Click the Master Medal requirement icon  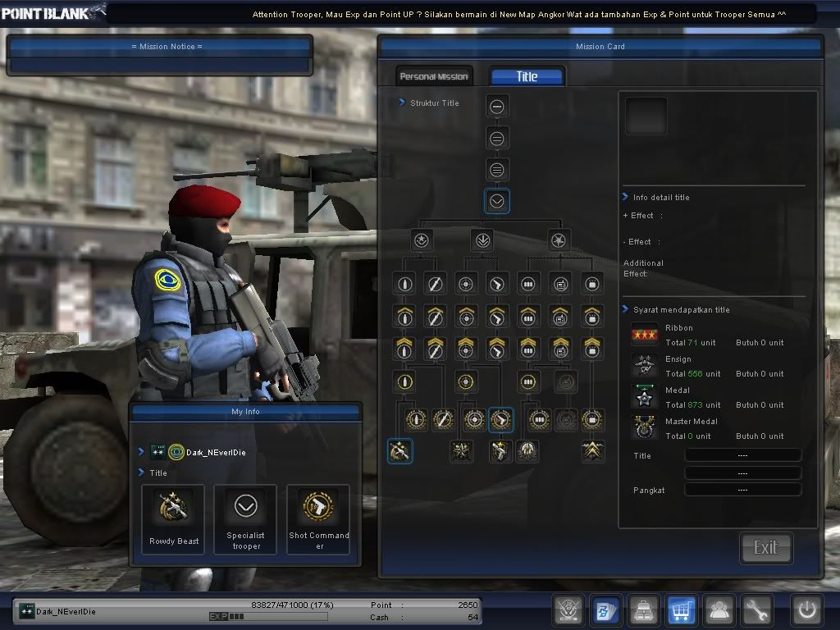point(645,428)
